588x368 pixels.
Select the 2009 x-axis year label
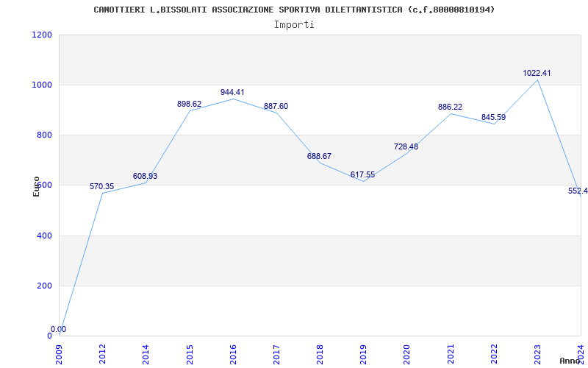[60, 354]
